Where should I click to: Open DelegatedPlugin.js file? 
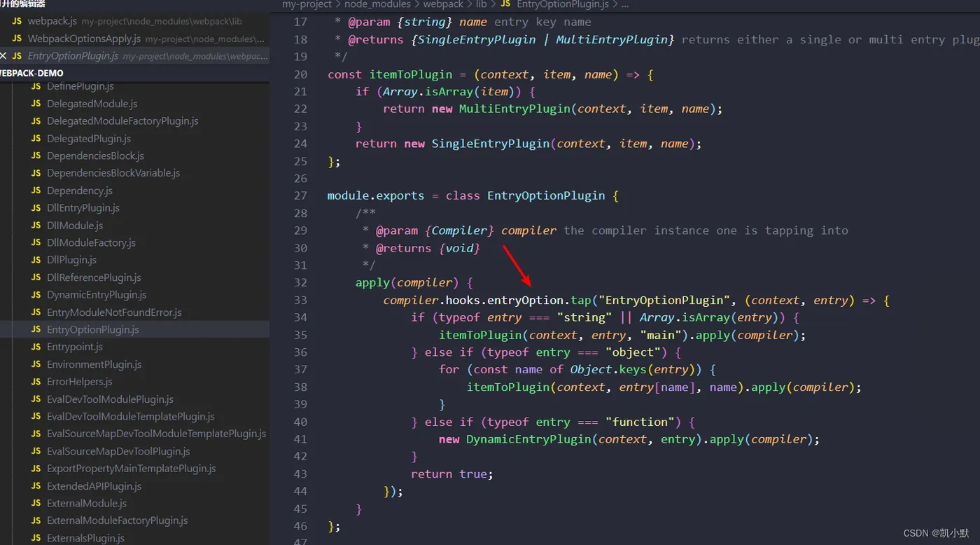coord(89,139)
